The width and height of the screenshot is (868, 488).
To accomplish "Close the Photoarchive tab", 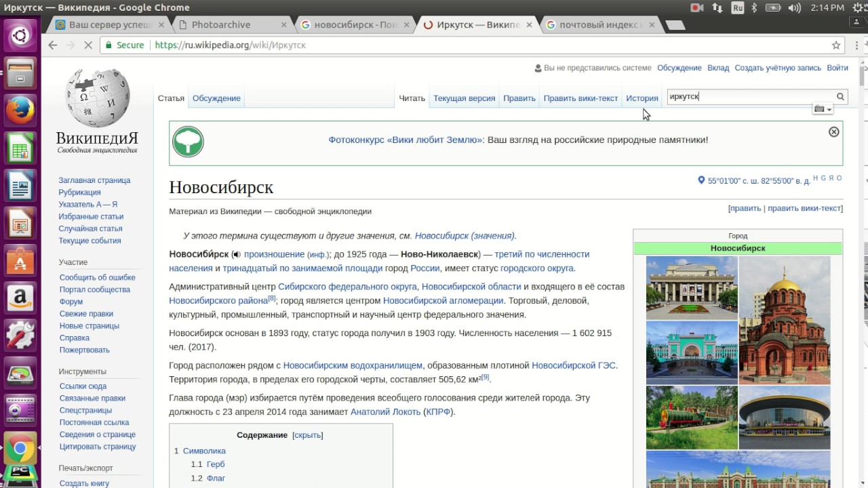I will [x=284, y=24].
